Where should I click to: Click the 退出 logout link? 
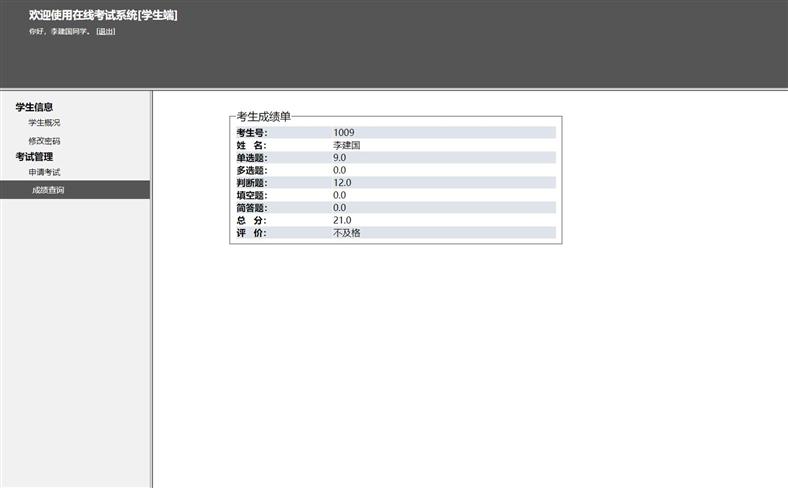(106, 31)
